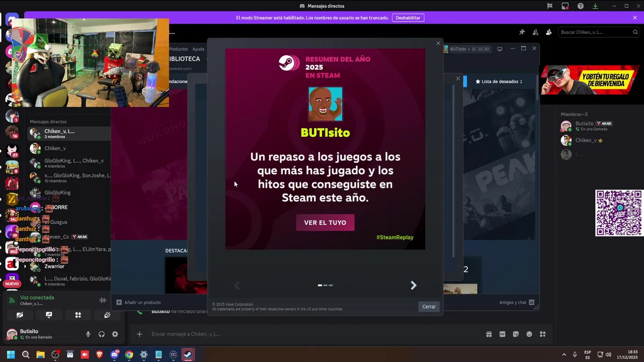The image size is (644, 362).
Task: Toggle noise suppression waveform icon
Action: 103,300
